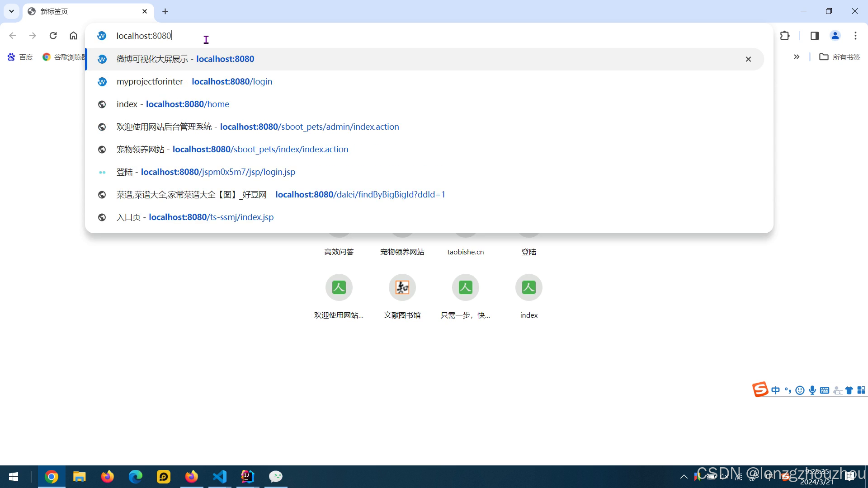Image resolution: width=868 pixels, height=488 pixels.
Task: Open the new tab plus button
Action: [165, 11]
